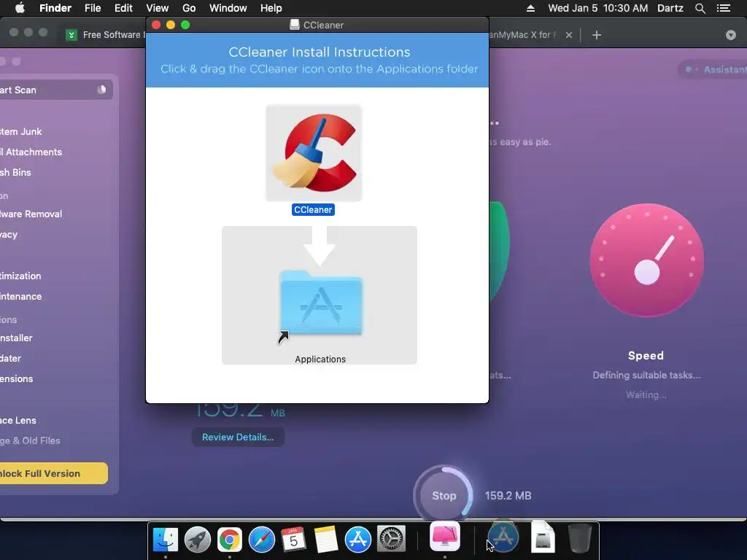Select Space Lens in CleanMyMac sidebar

click(x=18, y=420)
